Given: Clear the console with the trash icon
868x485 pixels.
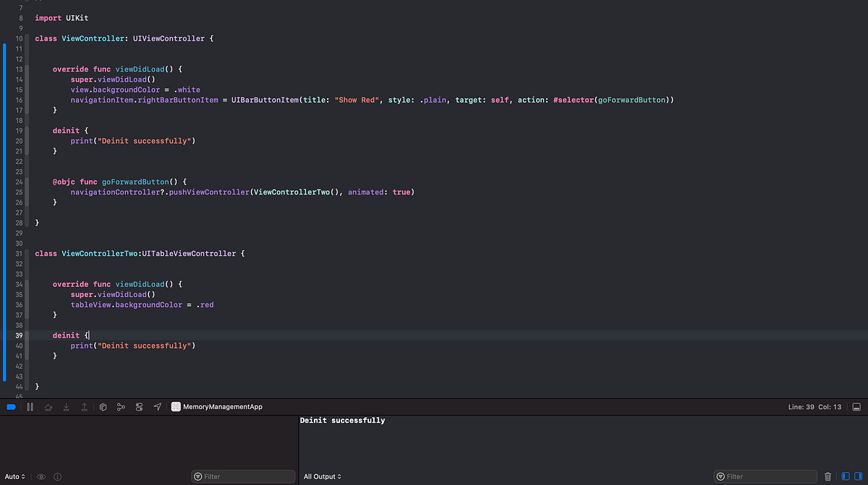Looking at the screenshot, I should [x=828, y=476].
